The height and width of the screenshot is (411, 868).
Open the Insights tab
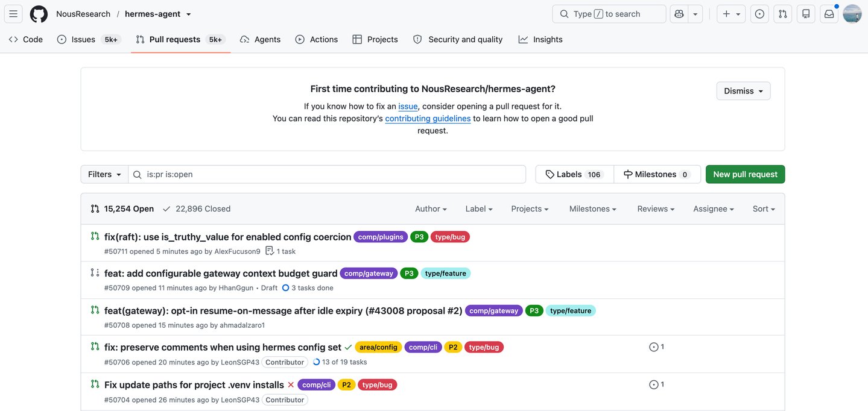pyautogui.click(x=540, y=39)
